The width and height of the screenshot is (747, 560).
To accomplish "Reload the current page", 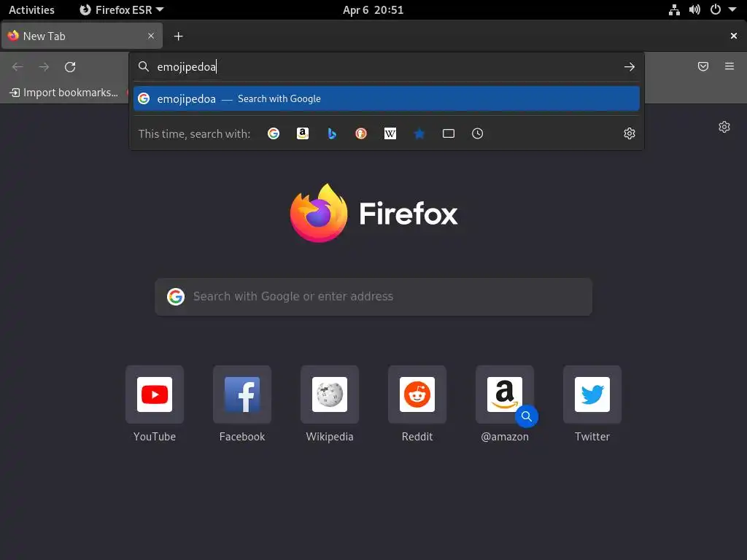I will (x=70, y=67).
